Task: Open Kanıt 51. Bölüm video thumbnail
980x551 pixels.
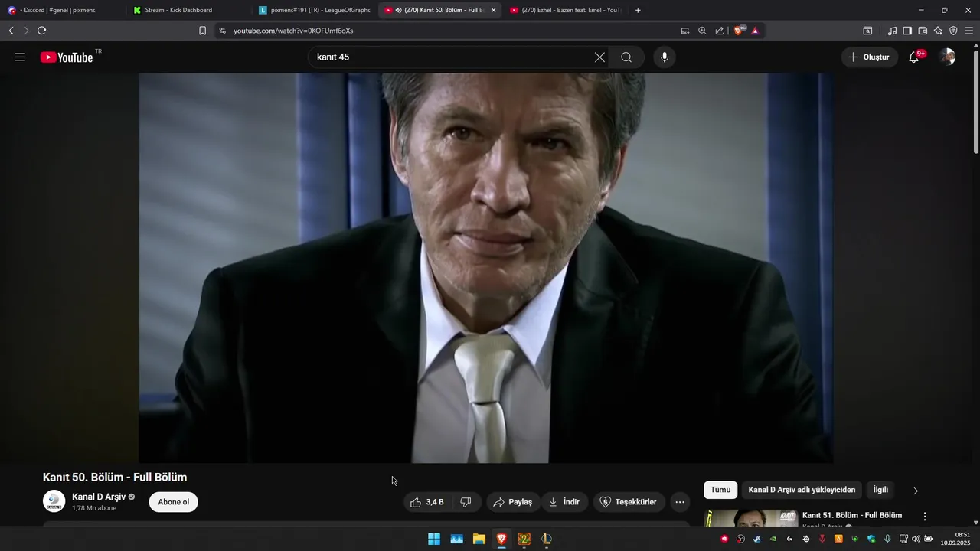Action: [x=751, y=518]
